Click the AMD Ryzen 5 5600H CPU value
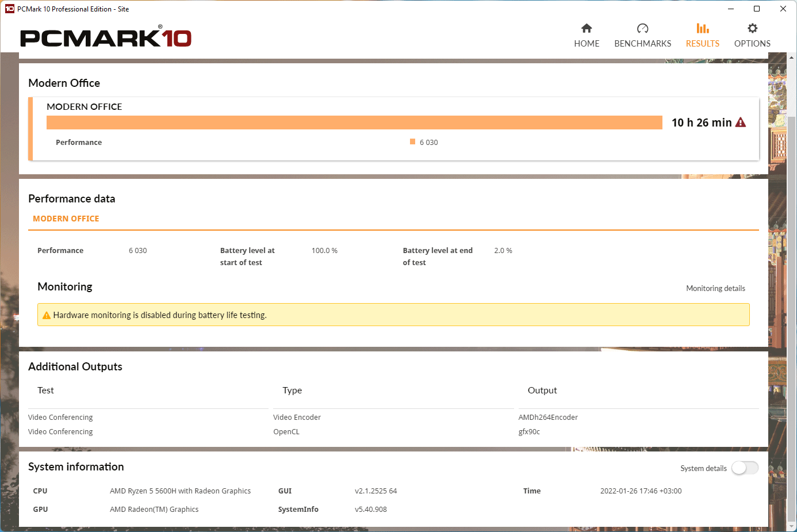The width and height of the screenshot is (797, 532). point(180,491)
